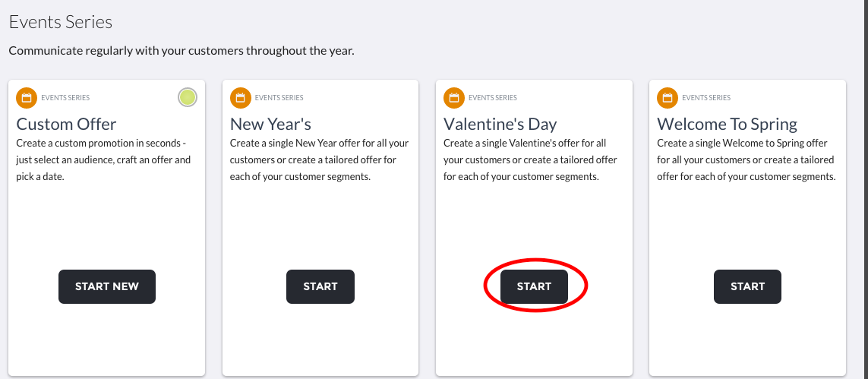The width and height of the screenshot is (868, 379).
Task: Click EVENTS SERIES label on New Year's card
Action: 279,98
